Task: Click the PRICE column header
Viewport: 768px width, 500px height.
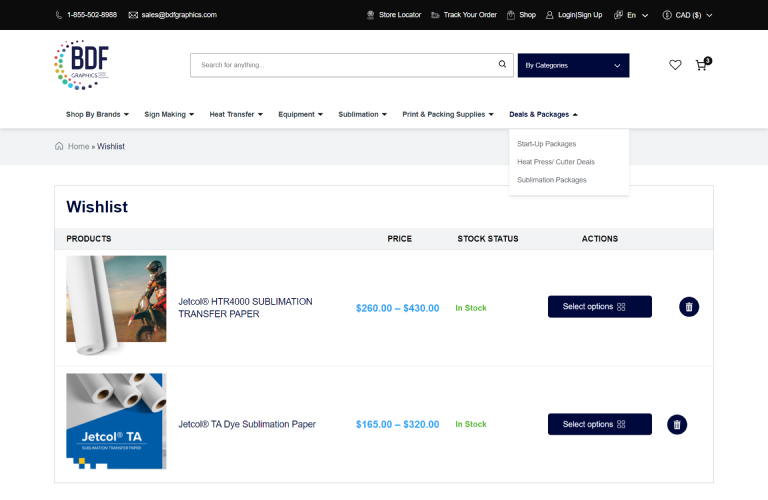Action: pyautogui.click(x=400, y=238)
